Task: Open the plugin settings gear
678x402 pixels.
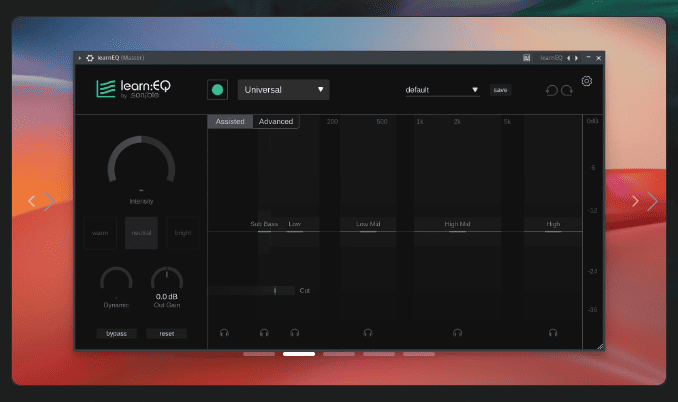Action: click(x=586, y=81)
